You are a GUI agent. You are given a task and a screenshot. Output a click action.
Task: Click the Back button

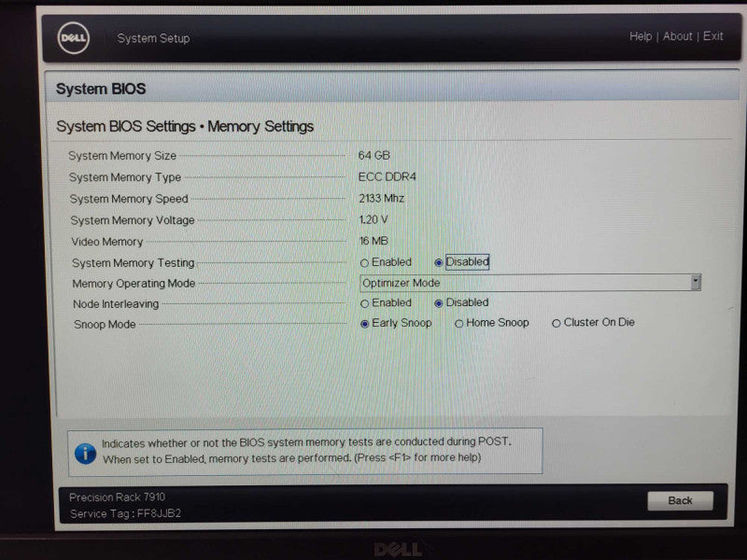tap(680, 500)
